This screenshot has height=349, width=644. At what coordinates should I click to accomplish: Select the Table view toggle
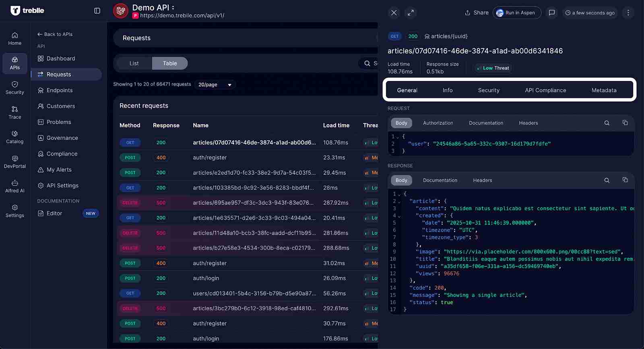coord(170,63)
